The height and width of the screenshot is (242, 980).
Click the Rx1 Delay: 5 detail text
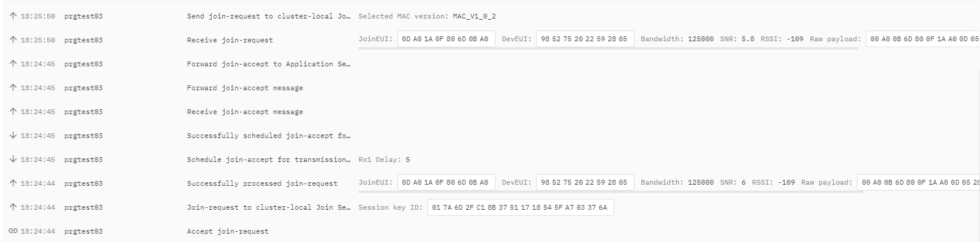tap(384, 160)
